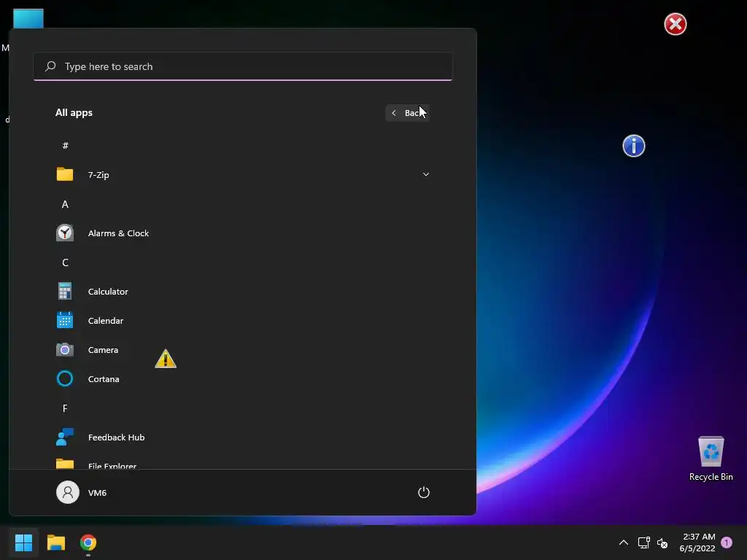This screenshot has height=560, width=747.
Task: Click the Camera text label
Action: pos(103,349)
